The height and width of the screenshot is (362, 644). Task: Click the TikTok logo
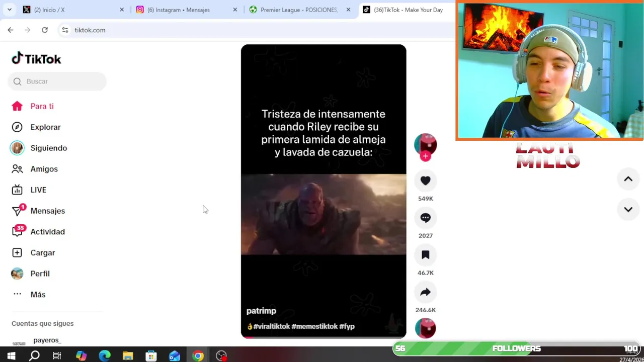tap(36, 59)
